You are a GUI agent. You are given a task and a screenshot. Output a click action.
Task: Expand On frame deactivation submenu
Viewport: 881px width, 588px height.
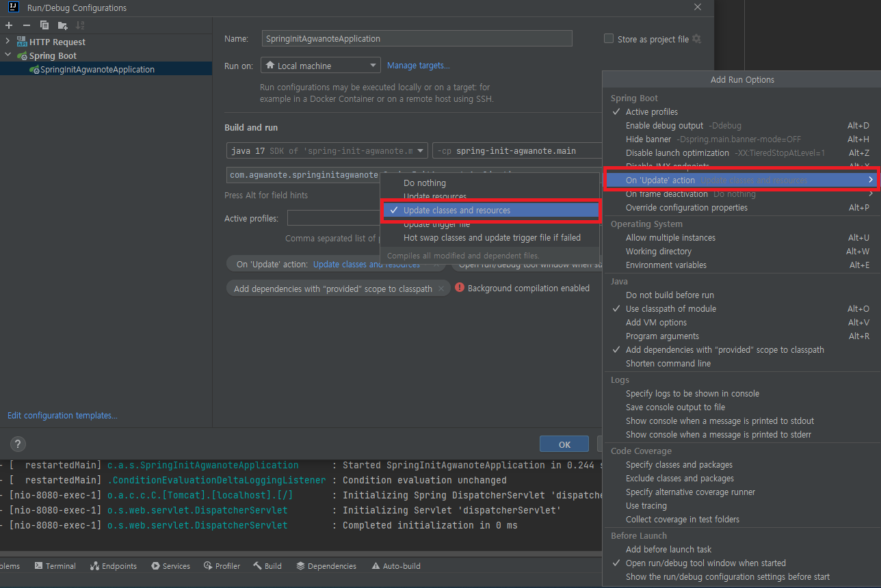(x=741, y=193)
